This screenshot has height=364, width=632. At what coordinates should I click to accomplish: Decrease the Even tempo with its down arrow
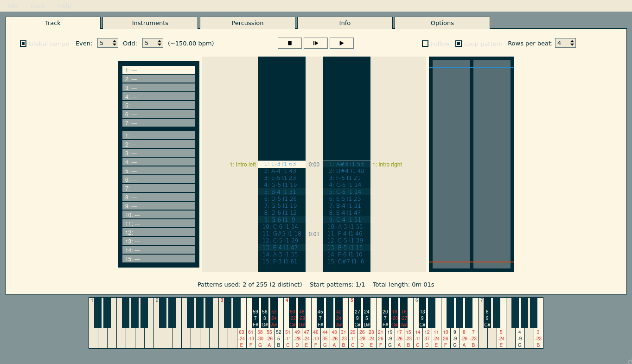click(x=115, y=45)
